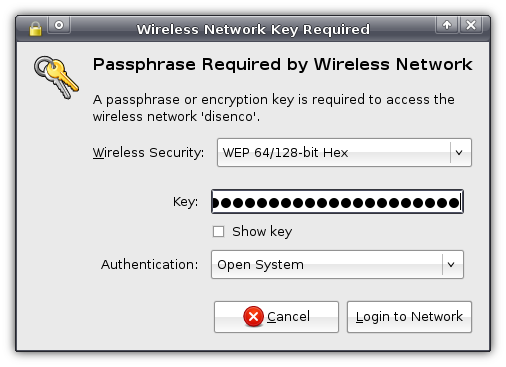This screenshot has height=367, width=506.
Task: Click the red X icon on Cancel
Action: tap(253, 316)
